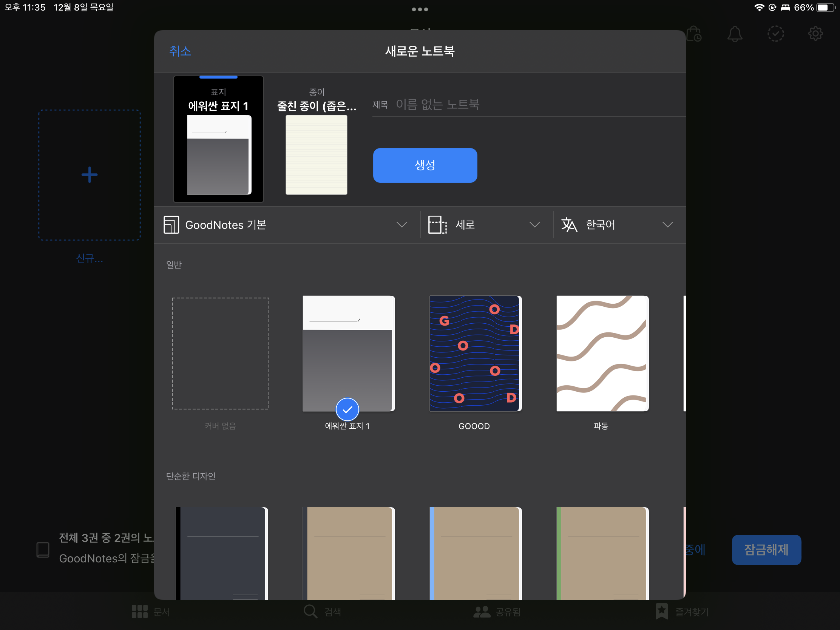The image size is (840, 630).
Task: Tap the plus icon to add new document
Action: click(90, 174)
